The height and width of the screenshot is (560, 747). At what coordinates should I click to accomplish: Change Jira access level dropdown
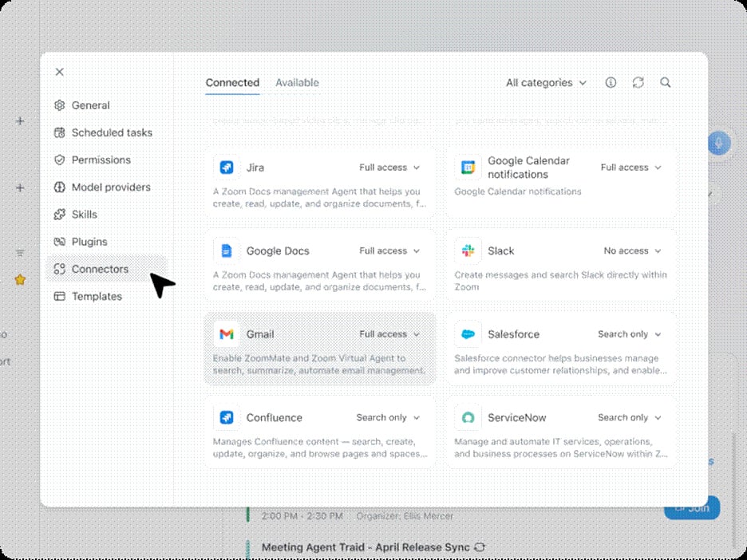click(389, 168)
